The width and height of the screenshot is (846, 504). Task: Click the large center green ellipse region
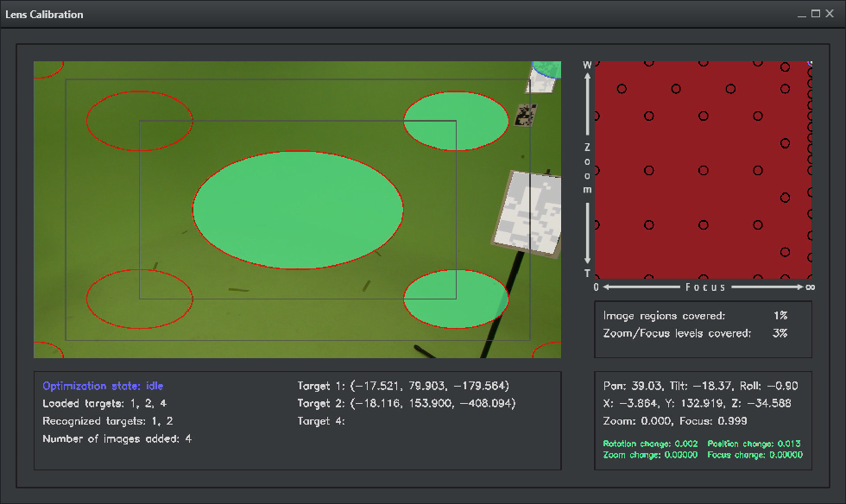coord(298,210)
